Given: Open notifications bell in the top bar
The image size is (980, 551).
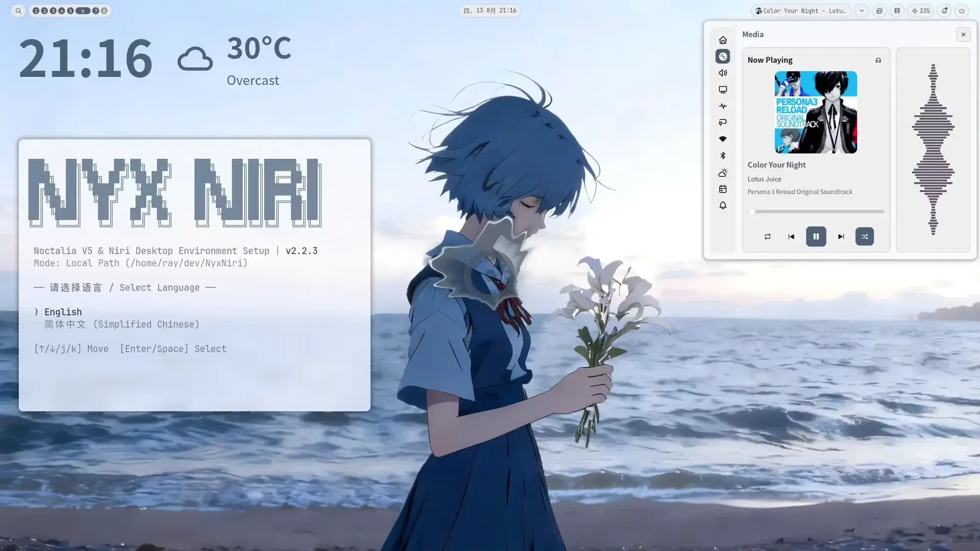Looking at the screenshot, I should [944, 11].
